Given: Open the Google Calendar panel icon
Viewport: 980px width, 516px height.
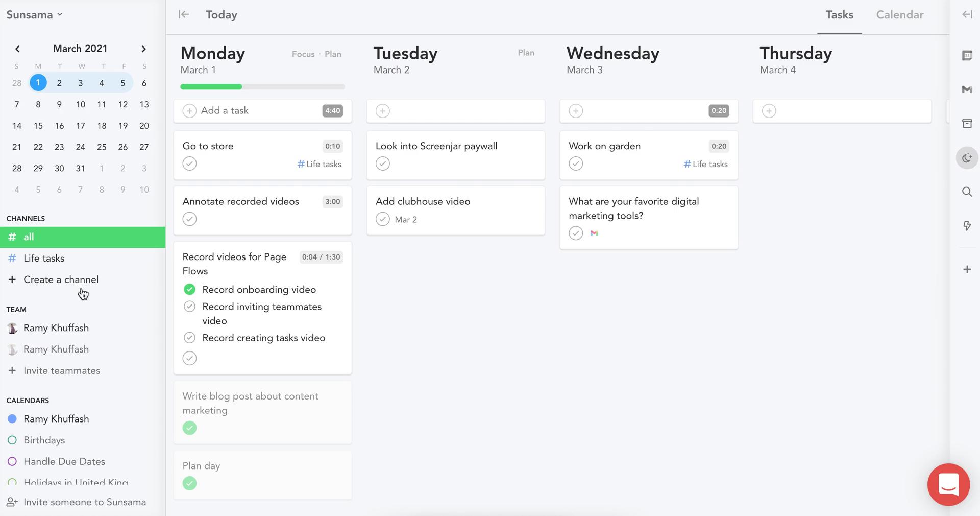Looking at the screenshot, I should coord(967,56).
